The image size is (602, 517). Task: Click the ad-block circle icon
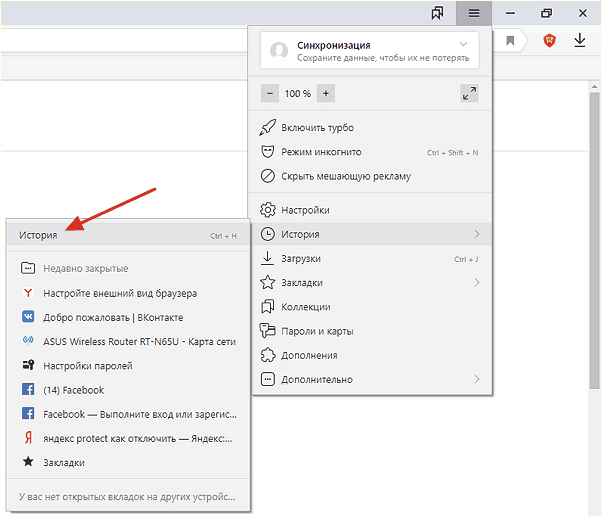tap(268, 176)
